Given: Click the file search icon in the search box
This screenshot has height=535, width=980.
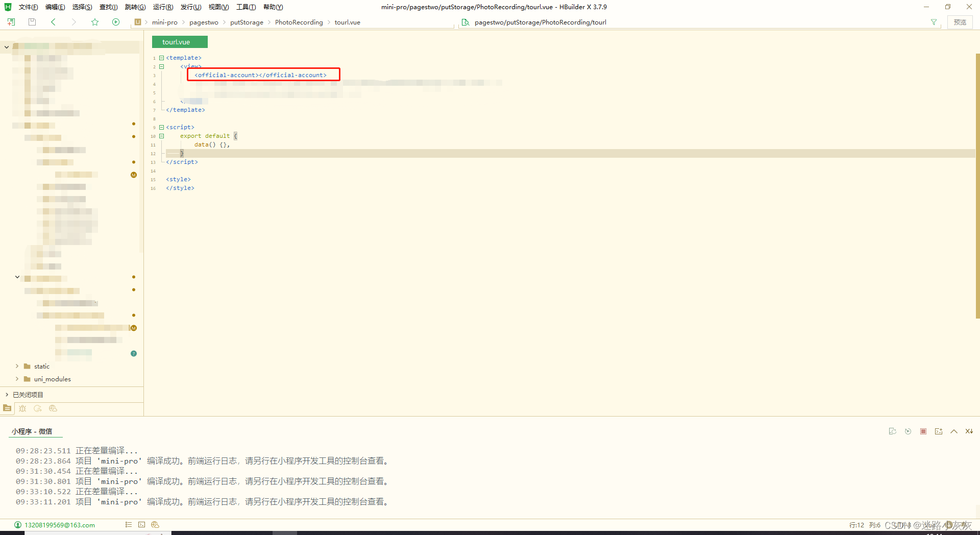Looking at the screenshot, I should point(465,22).
